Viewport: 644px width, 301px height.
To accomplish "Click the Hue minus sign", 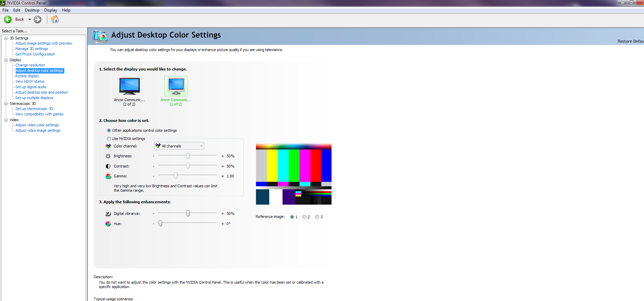I will coord(154,224).
